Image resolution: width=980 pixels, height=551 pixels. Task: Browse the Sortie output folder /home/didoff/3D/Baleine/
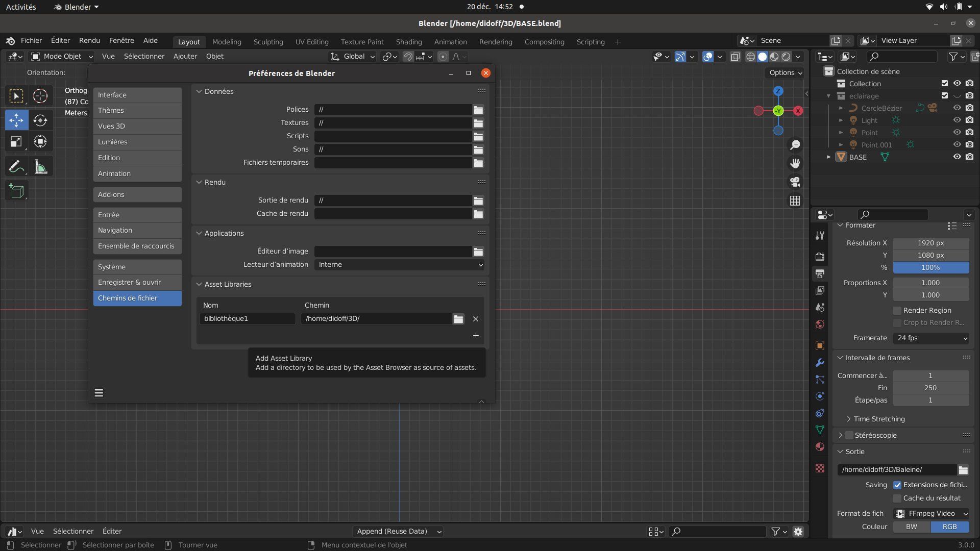click(x=963, y=470)
